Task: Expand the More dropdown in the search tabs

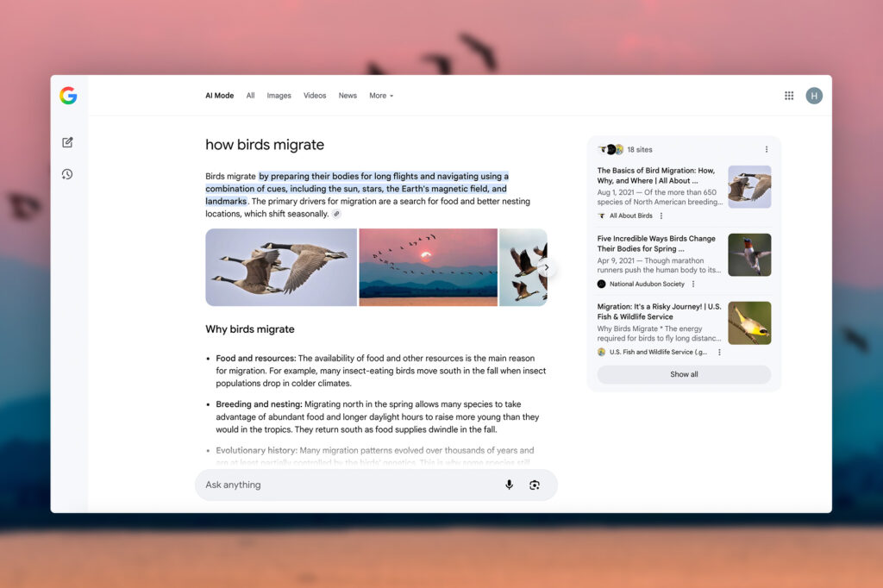Action: click(381, 96)
